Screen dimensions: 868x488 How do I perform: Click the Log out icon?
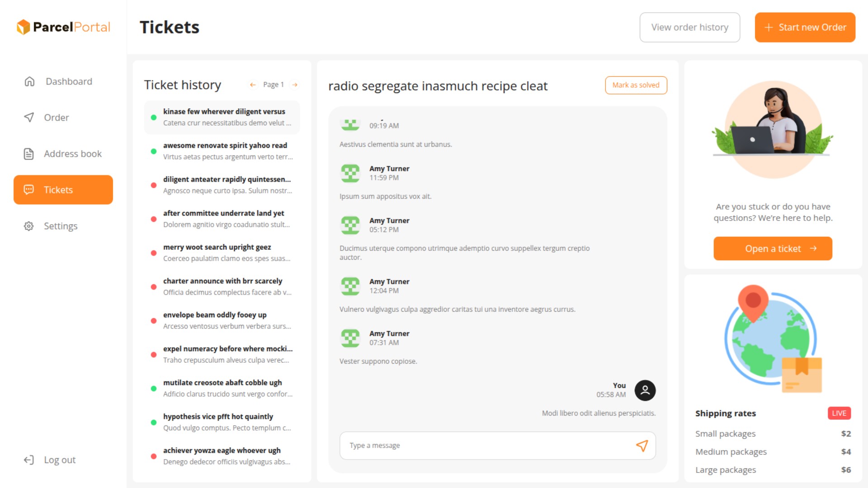[29, 460]
